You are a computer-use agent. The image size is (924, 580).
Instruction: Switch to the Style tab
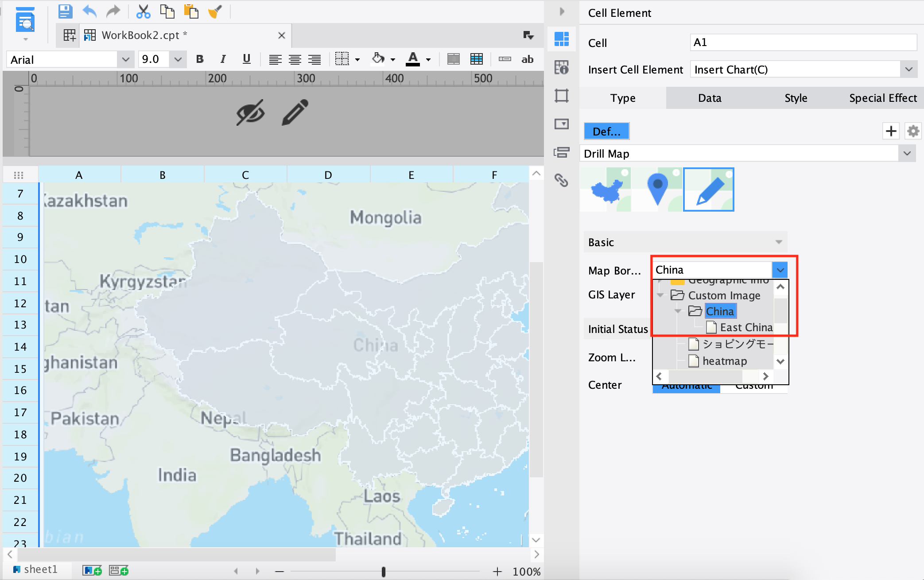(796, 98)
